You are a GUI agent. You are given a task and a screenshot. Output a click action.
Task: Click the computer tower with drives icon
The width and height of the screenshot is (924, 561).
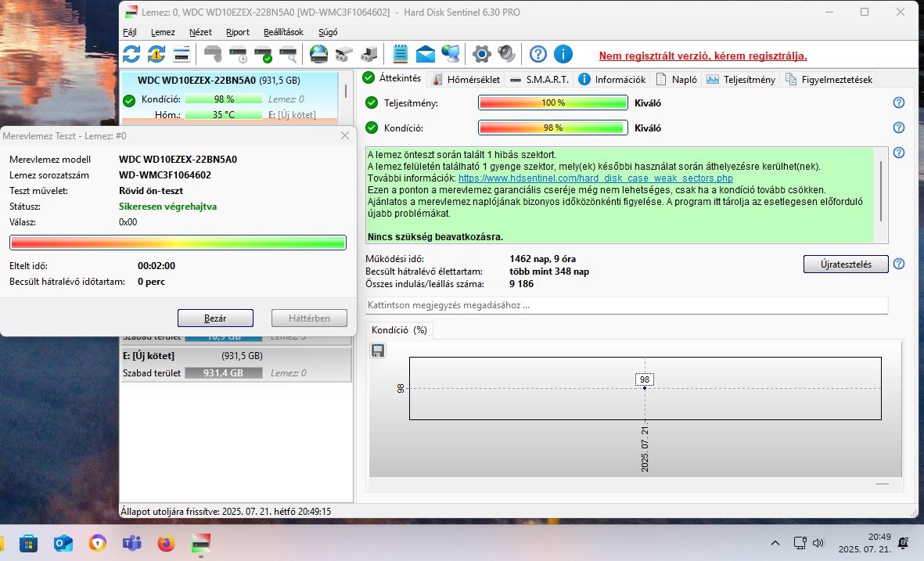369,54
